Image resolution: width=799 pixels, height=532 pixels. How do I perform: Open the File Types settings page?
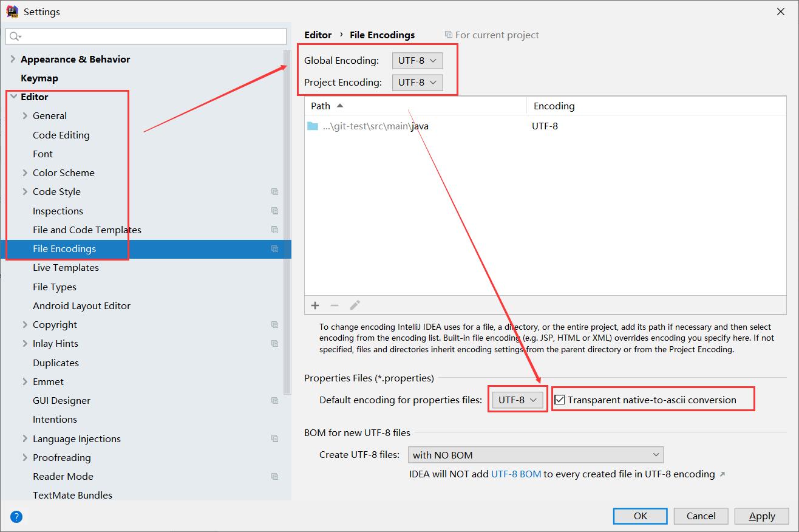[x=55, y=287]
